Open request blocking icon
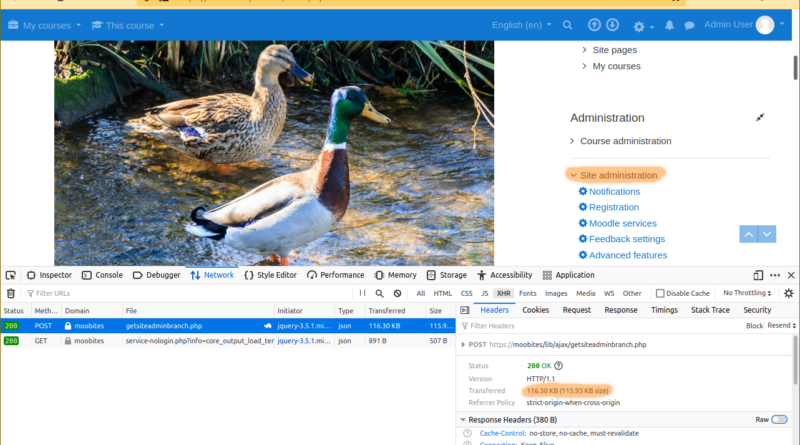 (x=397, y=293)
